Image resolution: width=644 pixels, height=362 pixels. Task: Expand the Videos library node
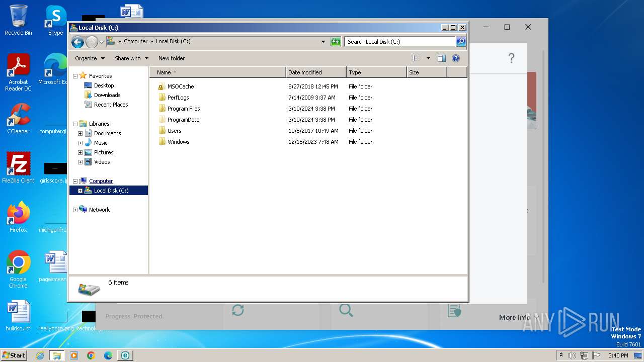point(80,162)
